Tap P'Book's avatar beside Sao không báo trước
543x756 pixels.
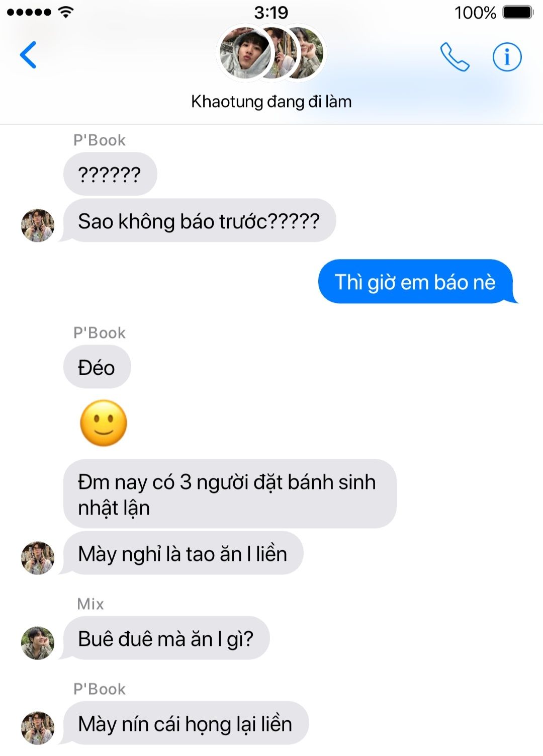(38, 225)
